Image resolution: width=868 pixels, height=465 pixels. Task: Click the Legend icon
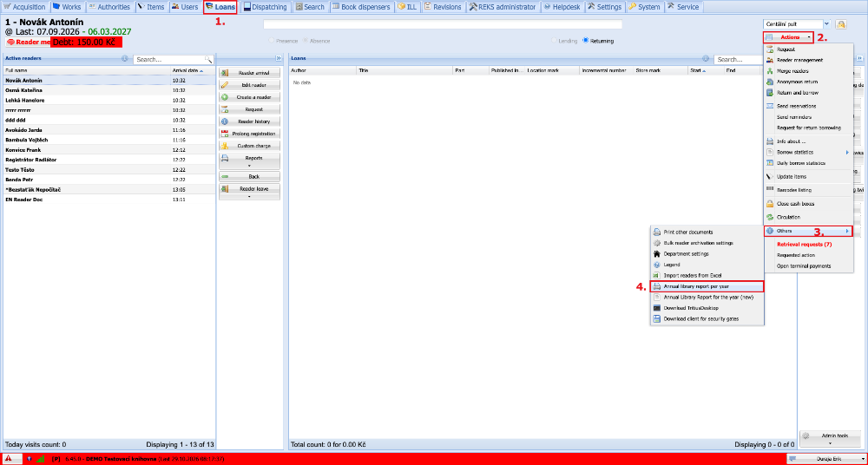tap(656, 265)
